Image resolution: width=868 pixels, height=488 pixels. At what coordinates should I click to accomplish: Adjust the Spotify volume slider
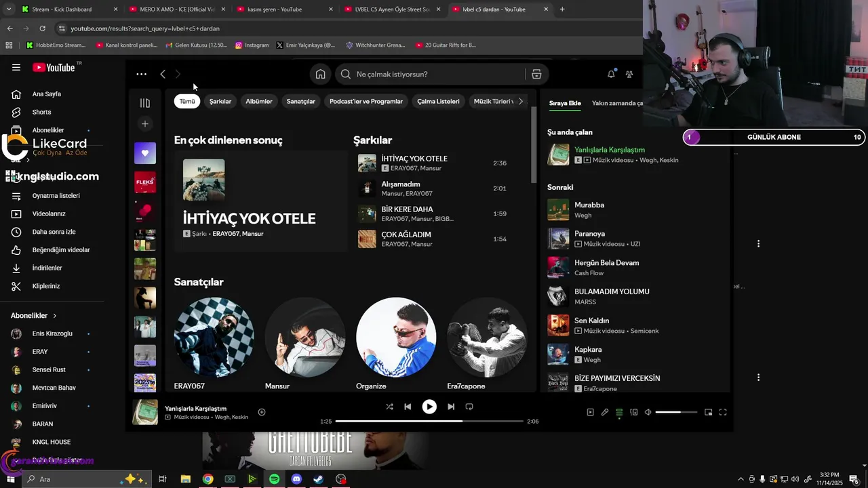pos(677,412)
